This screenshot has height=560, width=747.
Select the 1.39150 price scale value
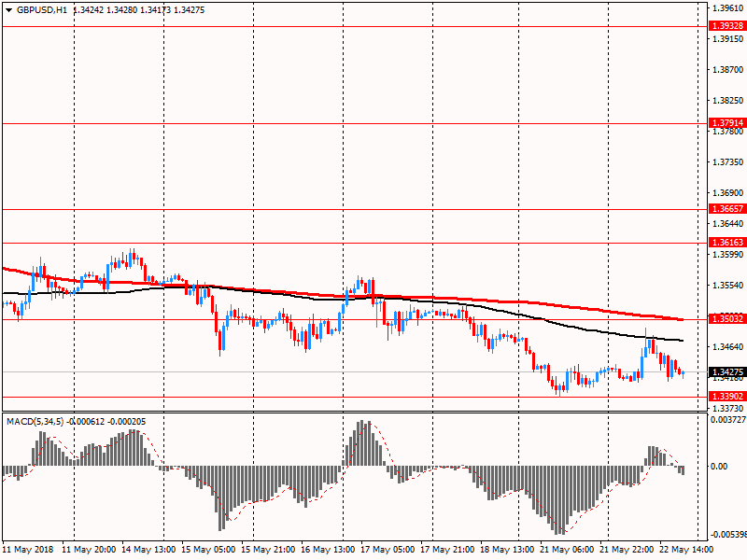(x=727, y=39)
